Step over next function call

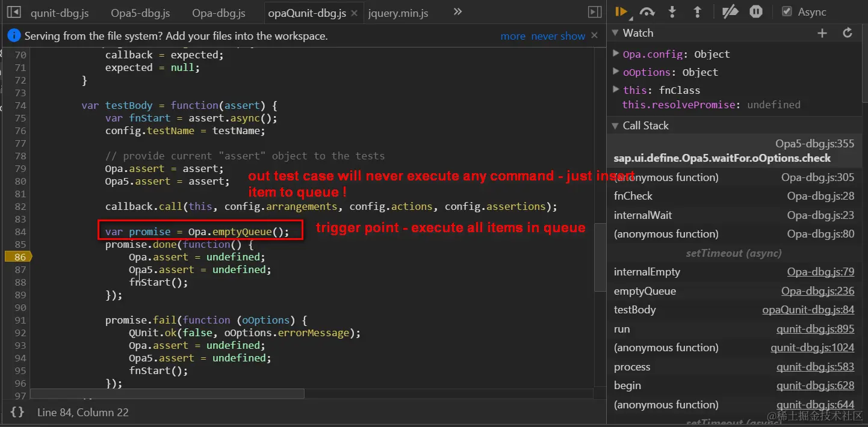(647, 11)
